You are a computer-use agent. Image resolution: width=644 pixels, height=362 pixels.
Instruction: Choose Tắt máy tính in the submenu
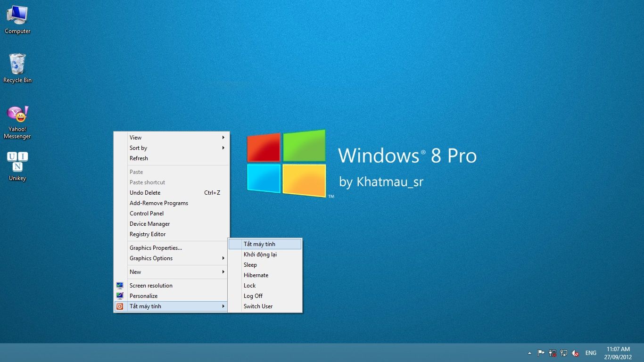click(265, 244)
